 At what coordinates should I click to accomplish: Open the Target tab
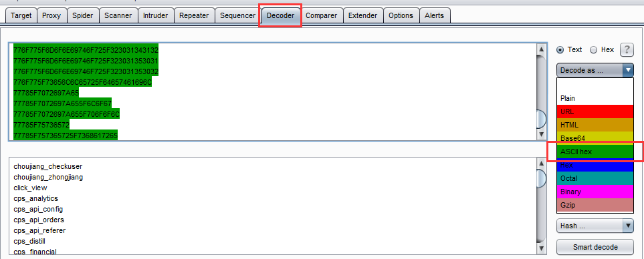coord(21,15)
